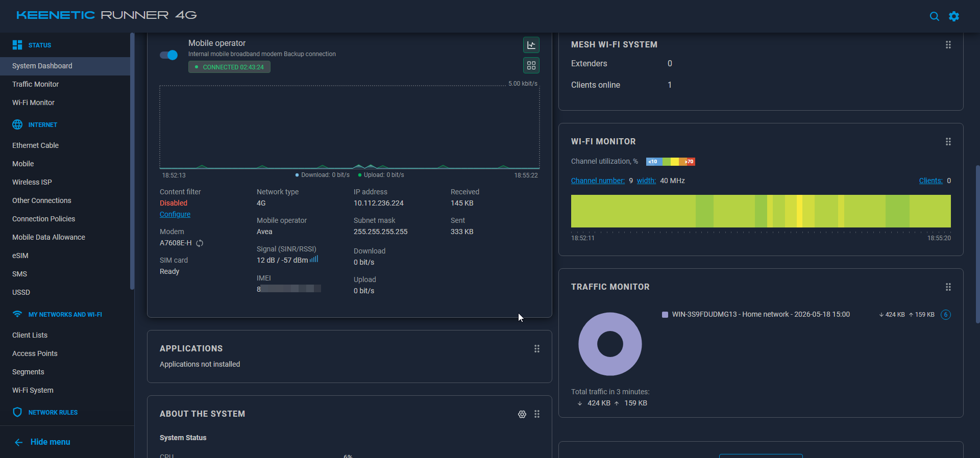Open the About the System gear icon
The height and width of the screenshot is (458, 980).
tap(522, 414)
